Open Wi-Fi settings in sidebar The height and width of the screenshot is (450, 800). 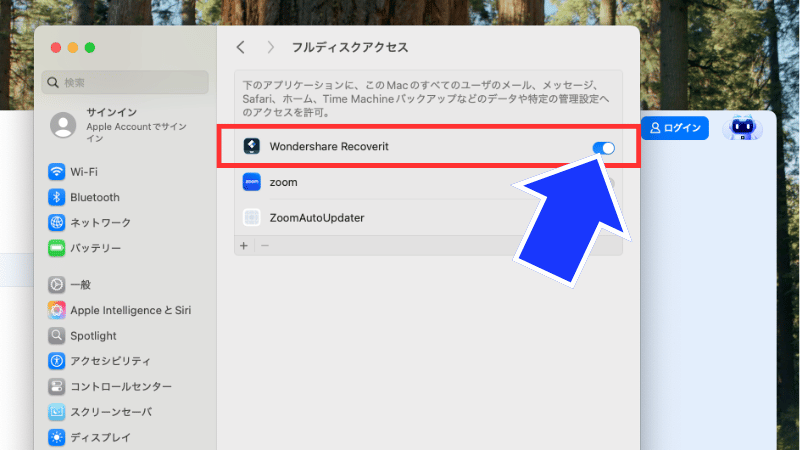pos(84,172)
